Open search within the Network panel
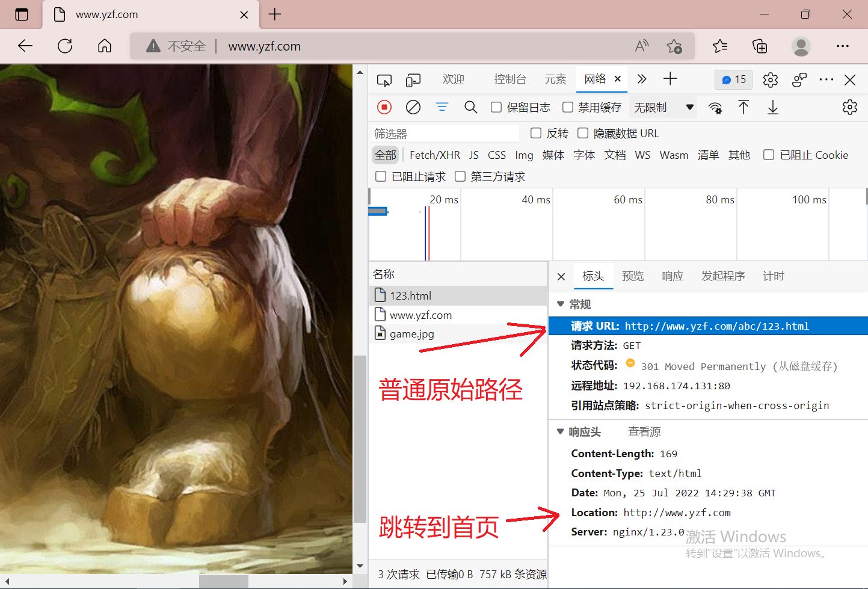This screenshot has width=868, height=589. coord(470,107)
